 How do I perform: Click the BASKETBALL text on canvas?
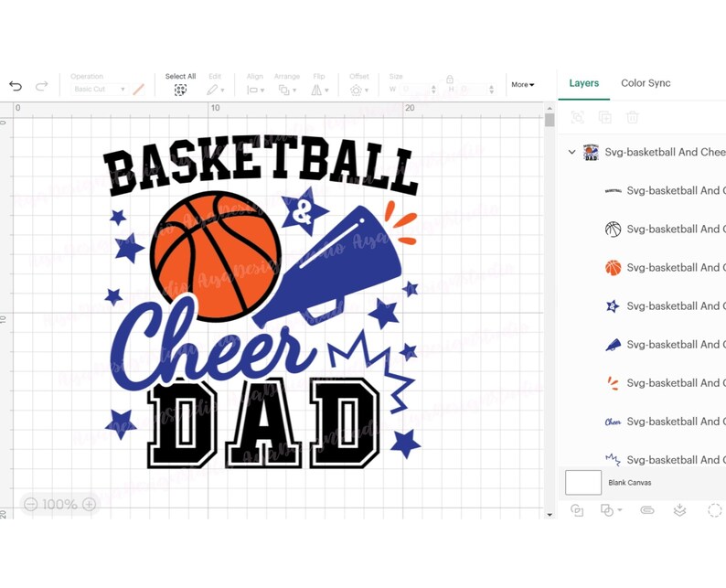(261, 166)
